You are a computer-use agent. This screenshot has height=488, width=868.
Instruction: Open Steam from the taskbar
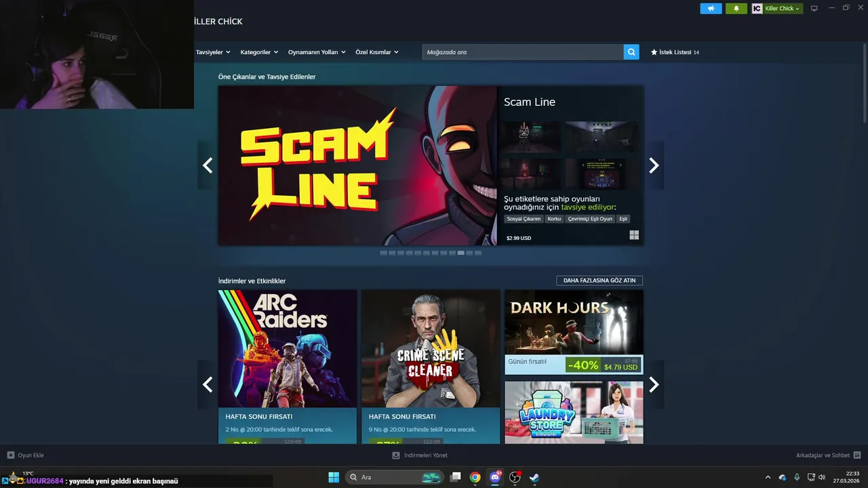click(535, 477)
